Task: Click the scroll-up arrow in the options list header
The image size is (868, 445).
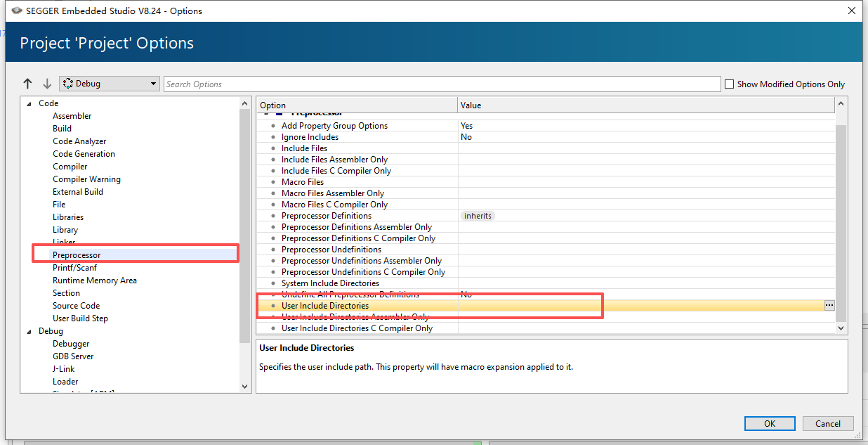Action: (841, 105)
